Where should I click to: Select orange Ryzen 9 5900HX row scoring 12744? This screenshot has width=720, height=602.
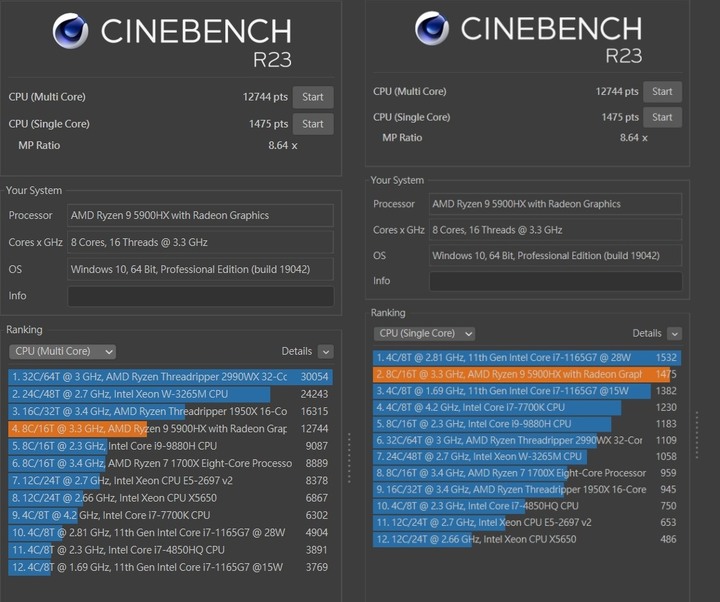pyautogui.click(x=170, y=429)
